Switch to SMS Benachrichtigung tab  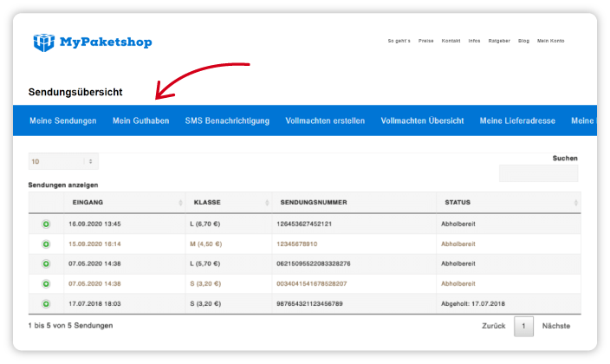pos(227,120)
